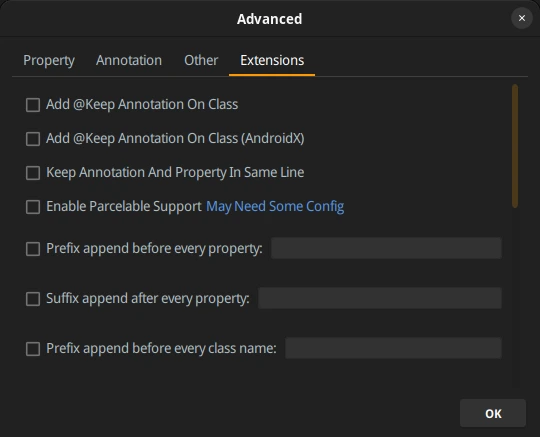Open the Annotation tab
The height and width of the screenshot is (437, 540).
point(129,61)
